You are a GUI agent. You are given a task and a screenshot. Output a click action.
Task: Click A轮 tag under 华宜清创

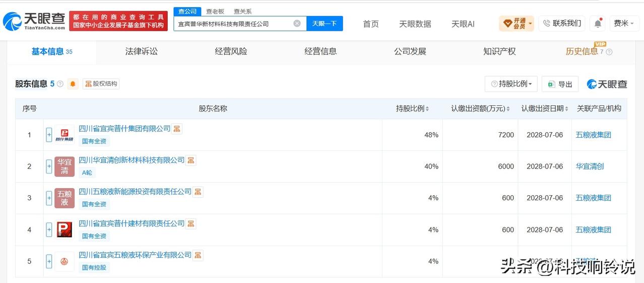click(87, 173)
